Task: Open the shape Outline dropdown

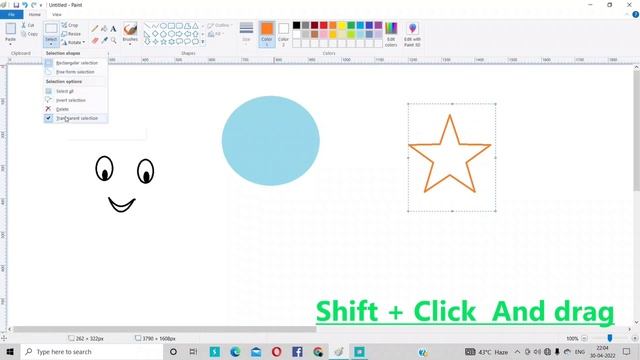Action: (220, 25)
